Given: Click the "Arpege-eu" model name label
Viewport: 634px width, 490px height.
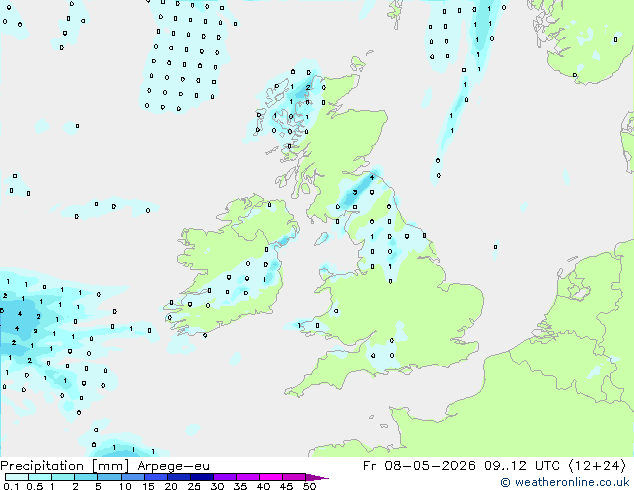Looking at the screenshot, I should [173, 466].
